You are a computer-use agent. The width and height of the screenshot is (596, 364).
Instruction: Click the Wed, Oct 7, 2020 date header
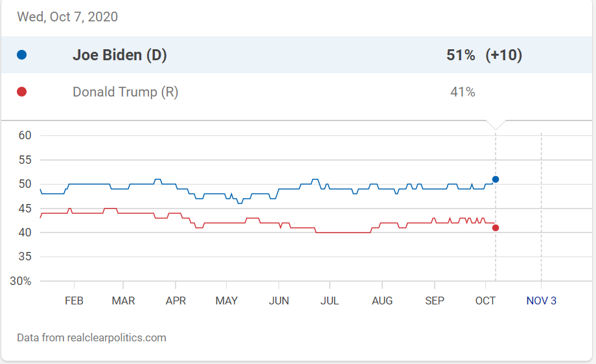coord(67,17)
